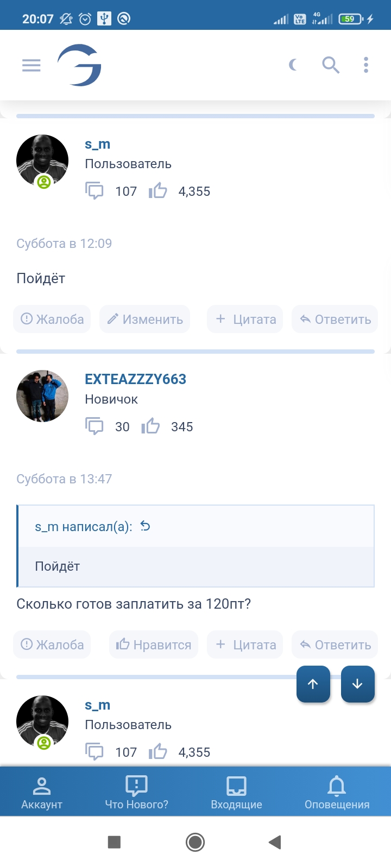Open quoted post via the arrow next to "s_m написал(а):"

pos(145,526)
